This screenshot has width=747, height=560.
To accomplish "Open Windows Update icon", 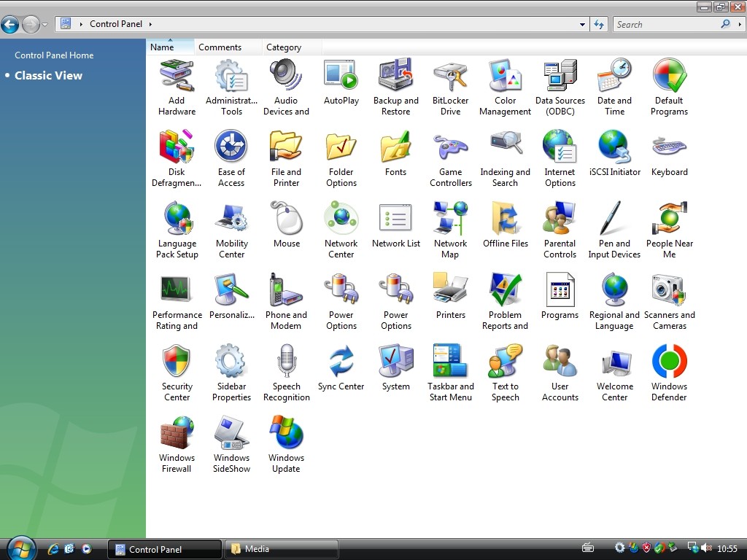I will [x=286, y=432].
